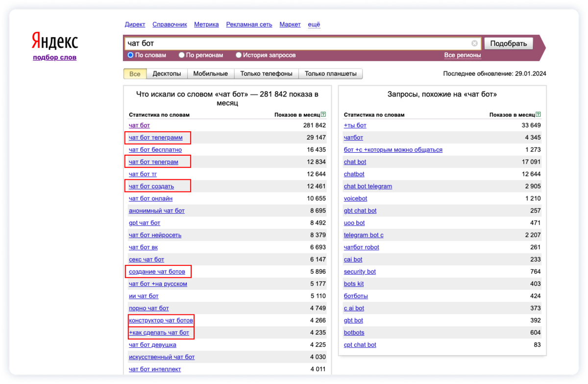Viewport: 588px width, 384px height.
Task: Open the 'чат бот телеграм' query
Action: tap(153, 162)
